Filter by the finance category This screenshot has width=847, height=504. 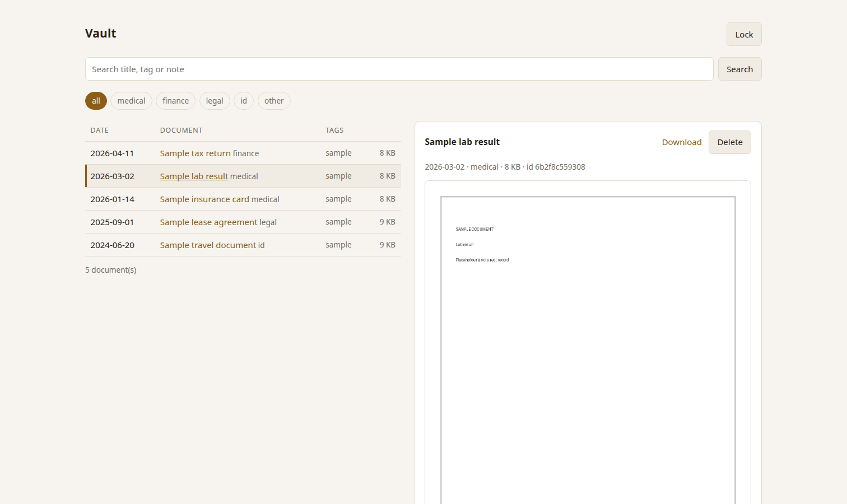(x=175, y=101)
